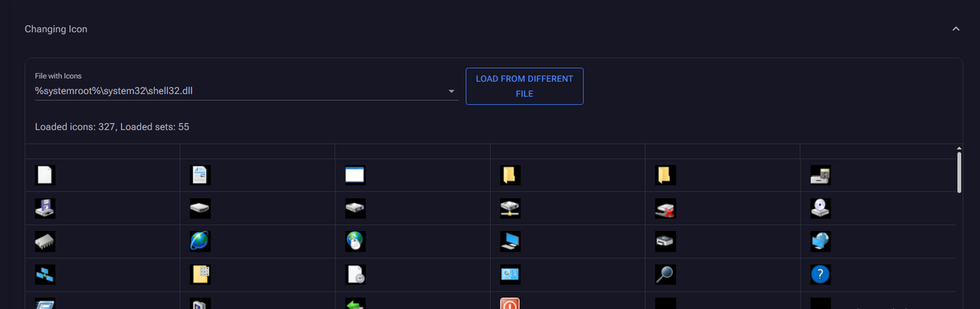Click the Load From Different File button
The height and width of the screenshot is (309, 980).
(x=524, y=86)
